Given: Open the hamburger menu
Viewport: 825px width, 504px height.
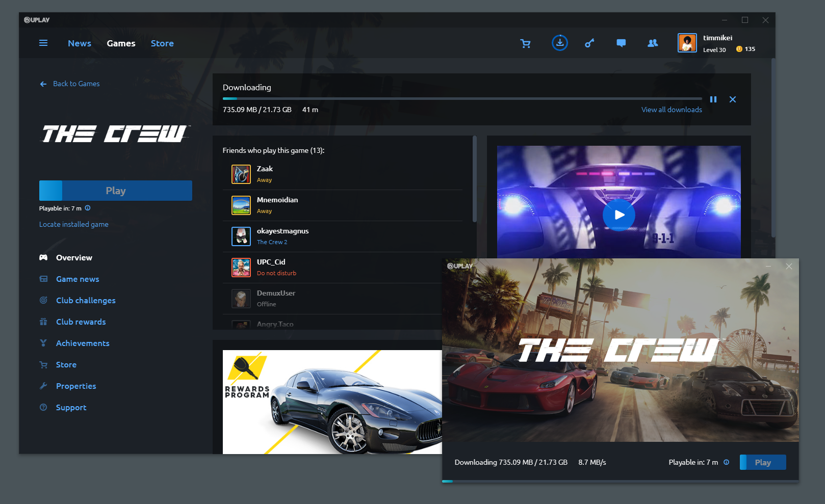Looking at the screenshot, I should 43,43.
